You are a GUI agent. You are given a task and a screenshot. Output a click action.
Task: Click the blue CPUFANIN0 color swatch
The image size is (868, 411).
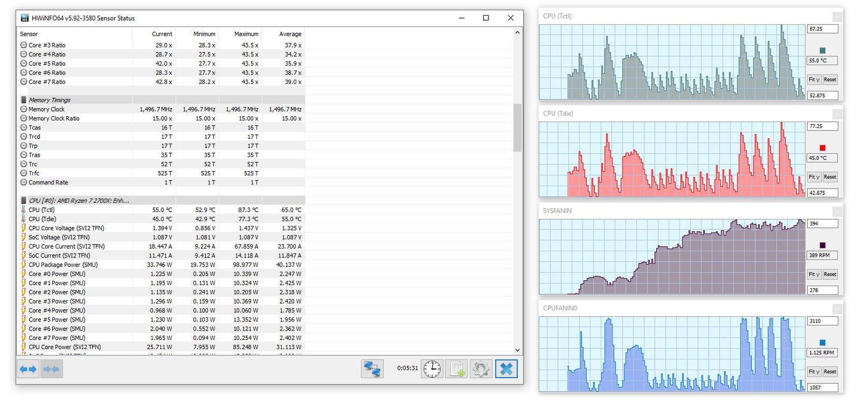(823, 343)
